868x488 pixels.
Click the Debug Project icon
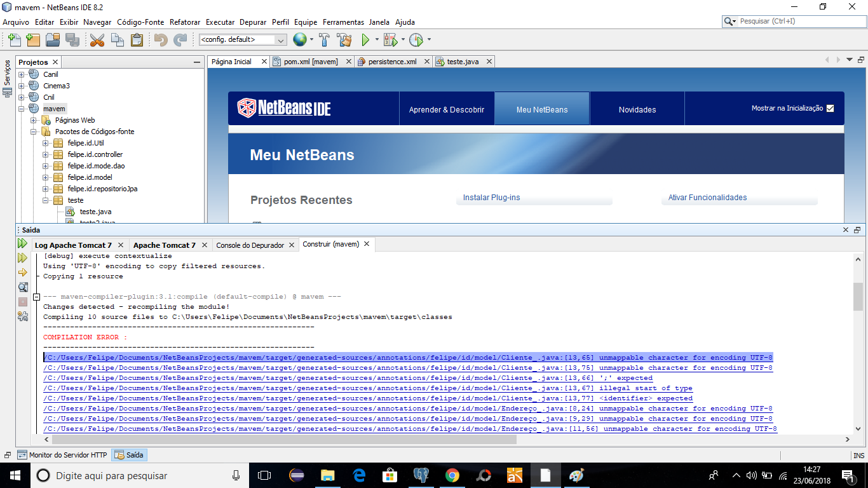point(390,40)
